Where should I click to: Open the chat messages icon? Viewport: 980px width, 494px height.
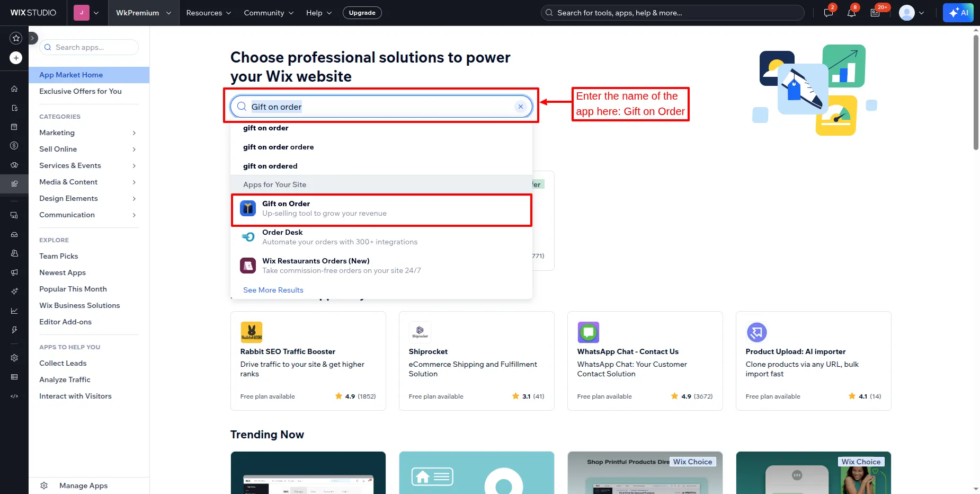[828, 13]
